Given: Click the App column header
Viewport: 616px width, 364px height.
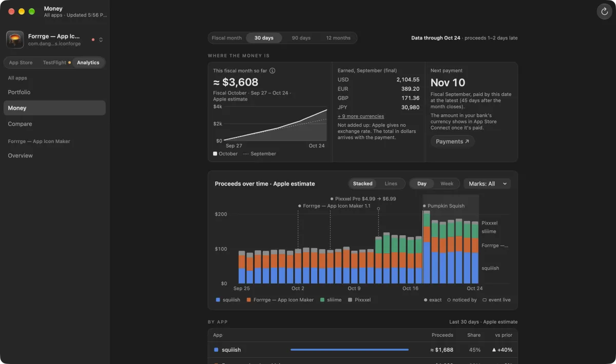Looking at the screenshot, I should (x=218, y=335).
